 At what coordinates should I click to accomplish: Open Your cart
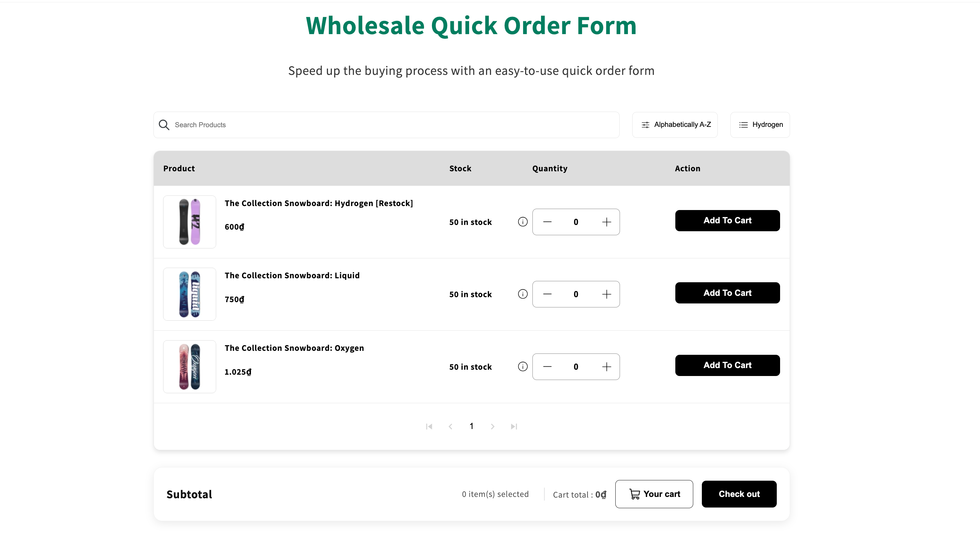(653, 494)
